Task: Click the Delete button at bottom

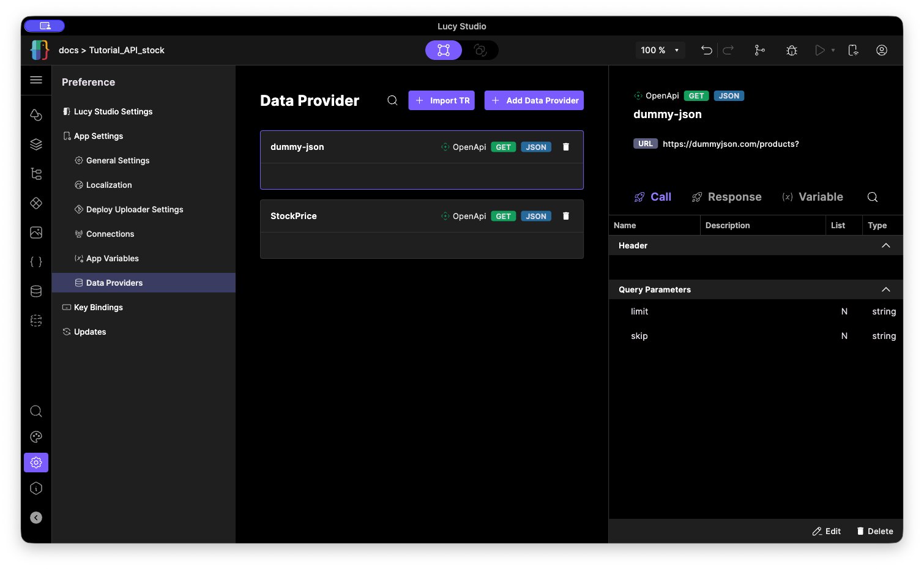Action: tap(875, 531)
